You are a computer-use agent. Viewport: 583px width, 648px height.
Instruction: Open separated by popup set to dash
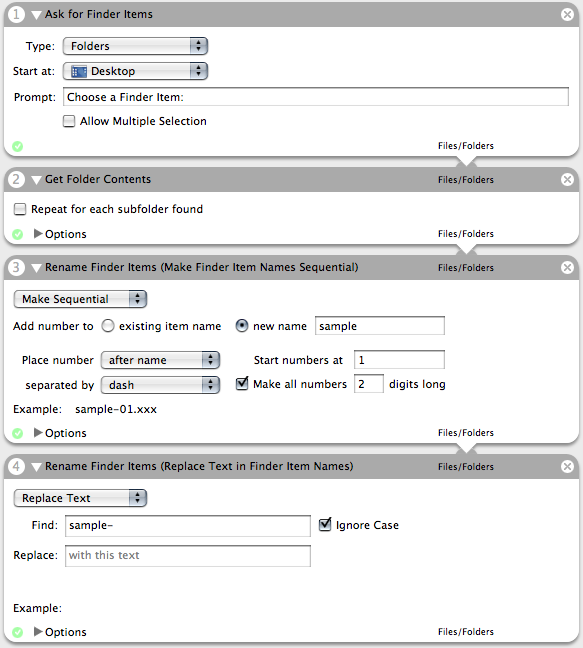point(160,385)
